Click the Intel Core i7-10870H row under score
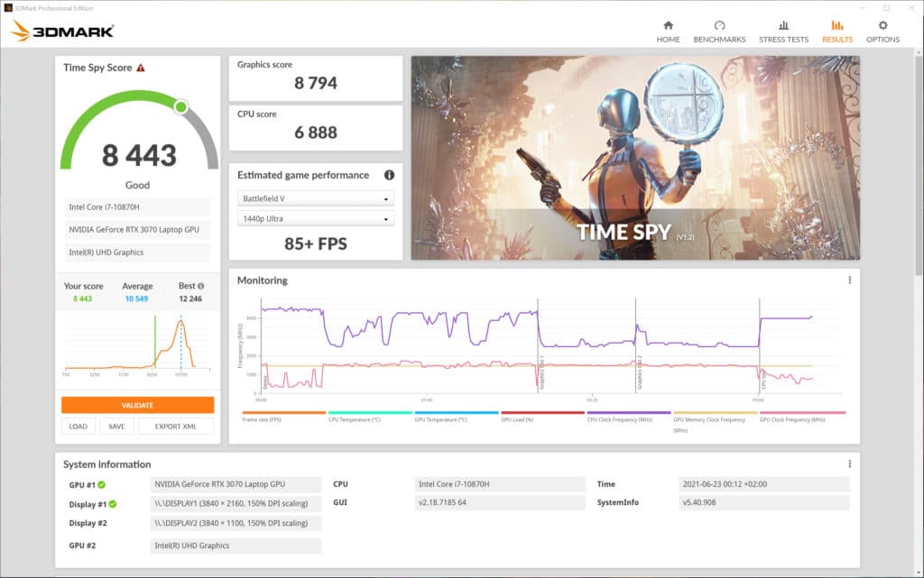This screenshot has height=578, width=924. pos(137,207)
